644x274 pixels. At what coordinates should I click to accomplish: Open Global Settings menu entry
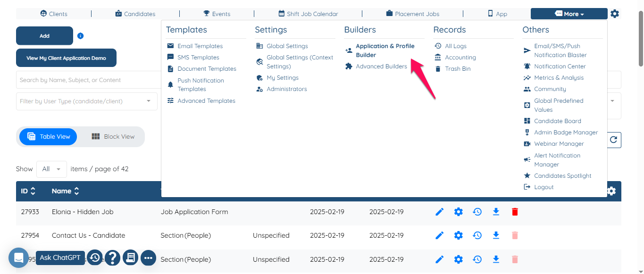click(x=287, y=46)
